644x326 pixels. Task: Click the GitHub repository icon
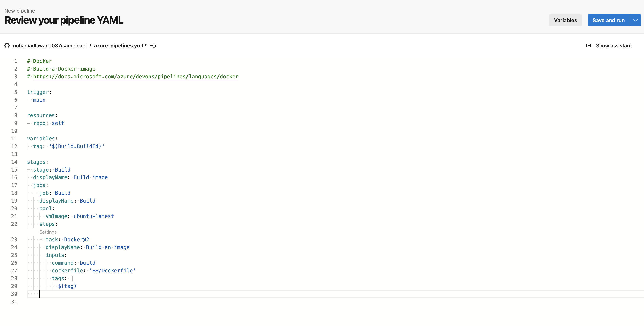(7, 46)
